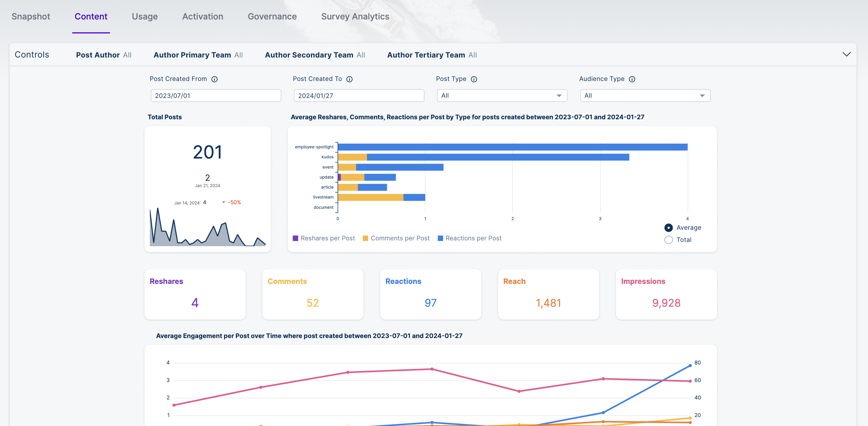The width and height of the screenshot is (868, 426).
Task: Click the livestream comments bar
Action: click(x=371, y=197)
